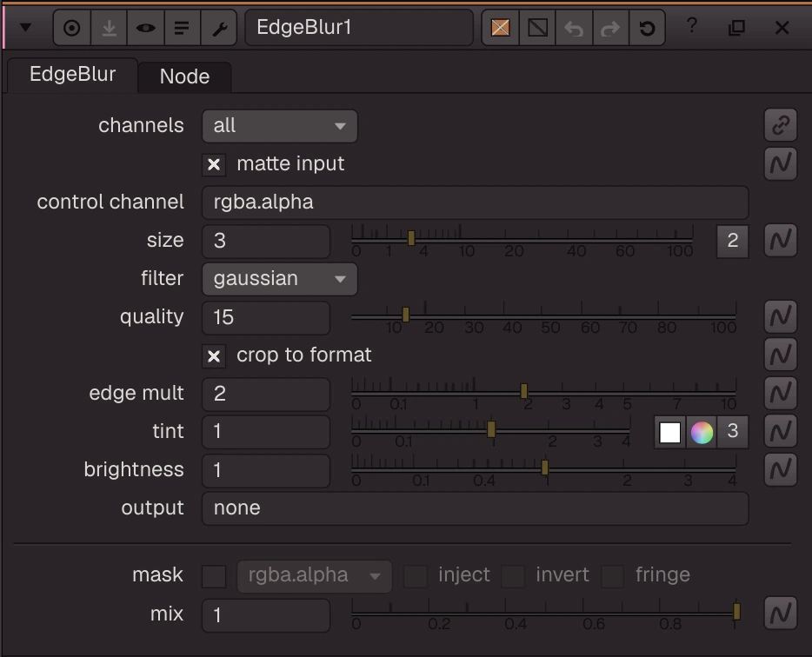
Task: Tick the invert mask checkbox
Action: 513,576
